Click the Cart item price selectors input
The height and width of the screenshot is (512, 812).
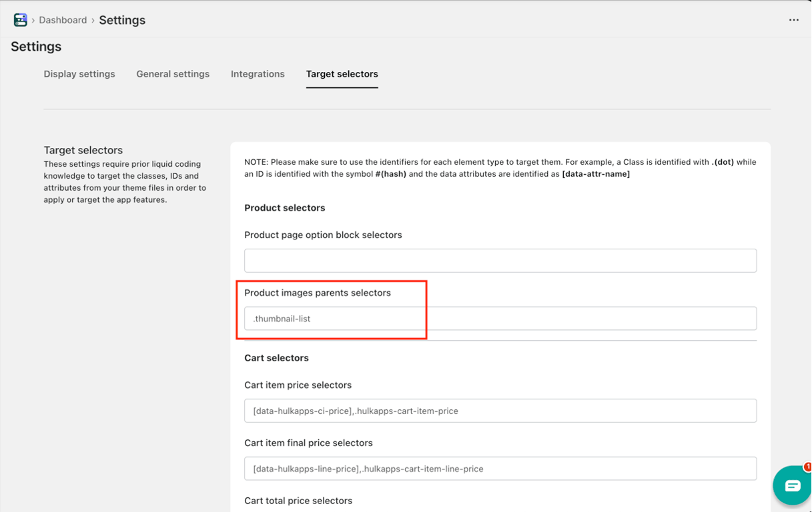tap(500, 411)
